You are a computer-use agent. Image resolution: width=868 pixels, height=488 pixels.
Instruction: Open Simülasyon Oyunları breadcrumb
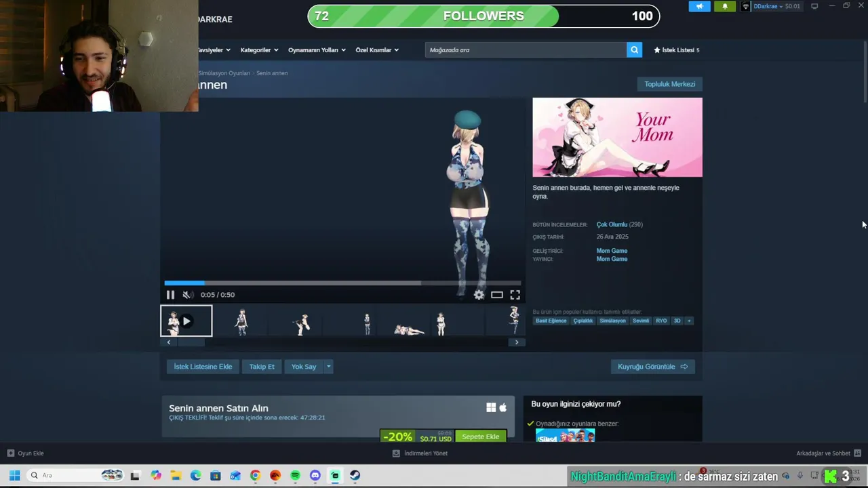point(224,73)
